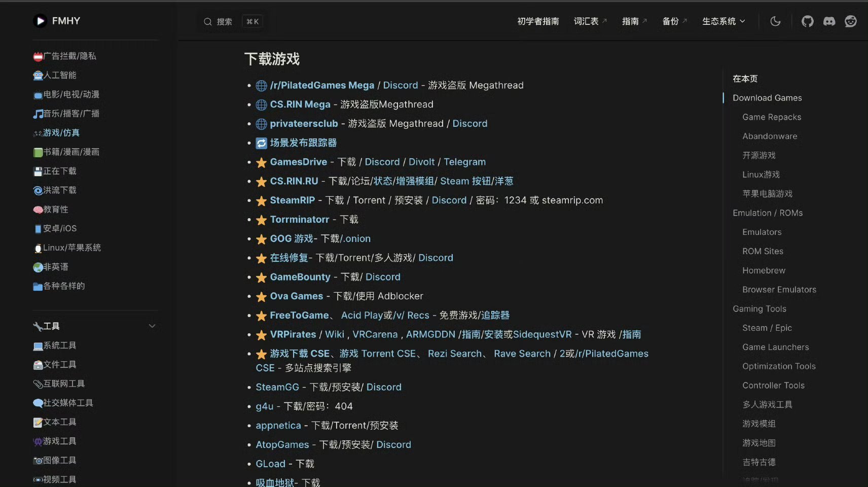Open the 备份 menu item

click(x=674, y=21)
